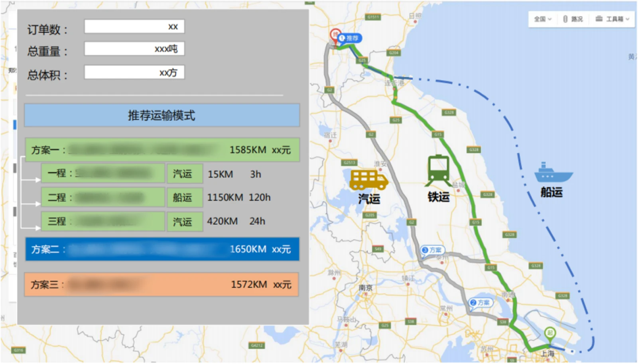Click the 1650KM total for 方案二

[248, 249]
